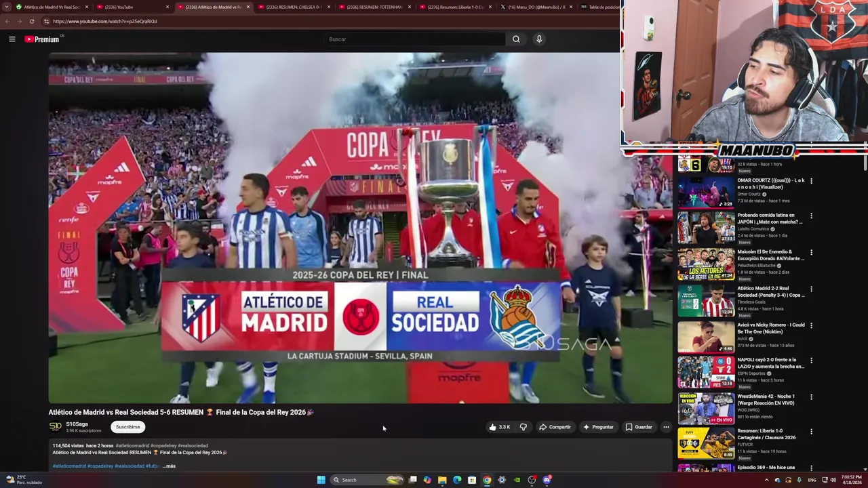Open the 23°C weather widget
The image size is (868, 488).
pos(24,480)
